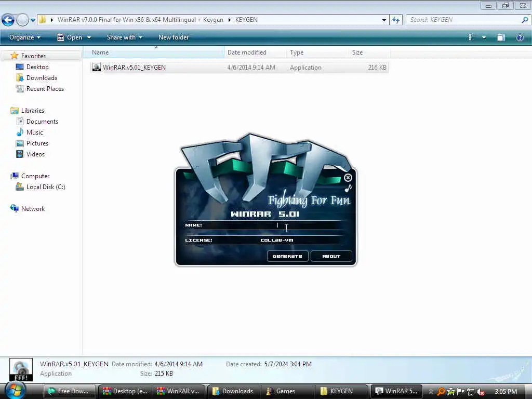This screenshot has height=399, width=532.
Task: Close the keygen with the X icon
Action: click(x=348, y=178)
